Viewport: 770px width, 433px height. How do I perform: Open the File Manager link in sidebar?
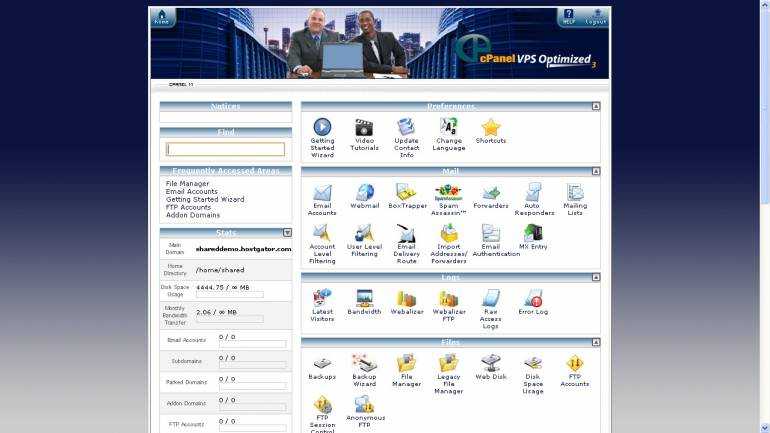click(188, 184)
